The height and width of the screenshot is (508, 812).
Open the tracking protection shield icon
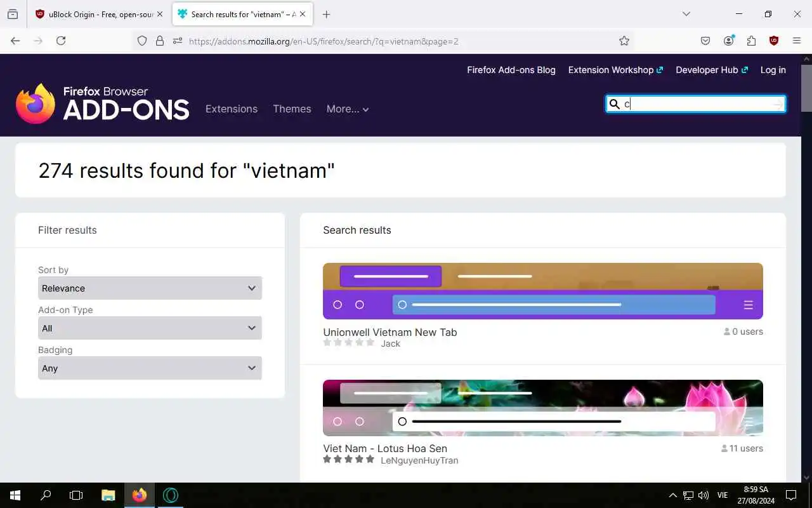pos(142,41)
